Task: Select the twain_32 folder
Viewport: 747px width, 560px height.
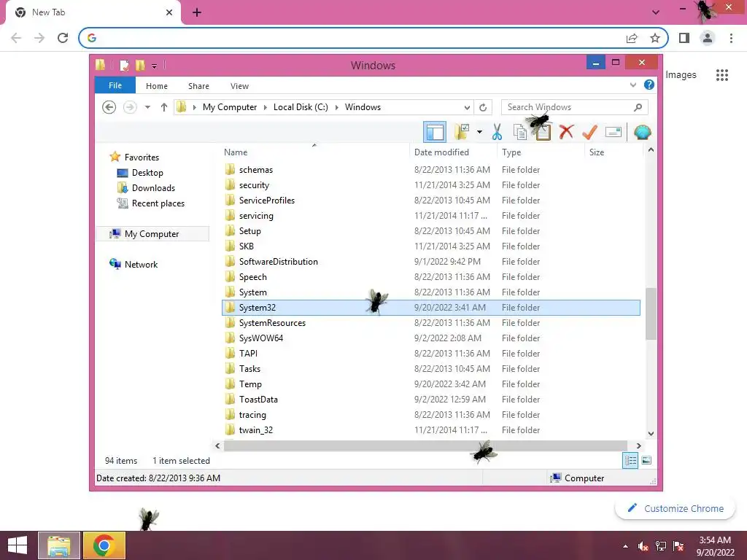Action: [256, 430]
